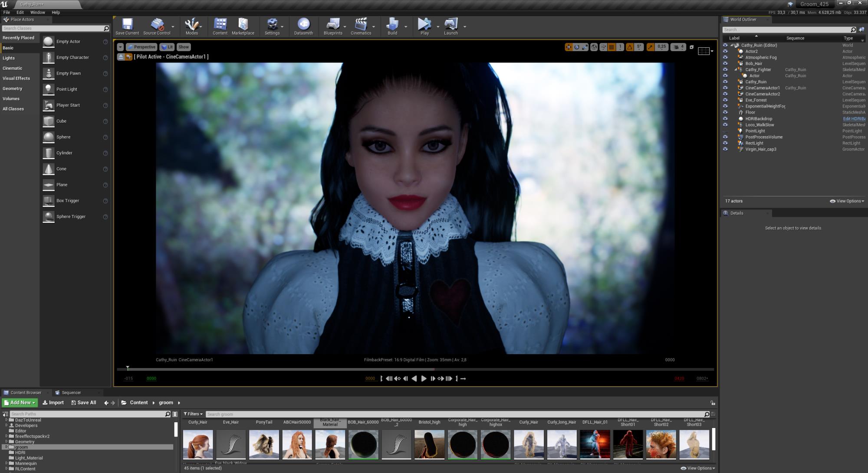Open the Modes toolbar icon

point(191,26)
